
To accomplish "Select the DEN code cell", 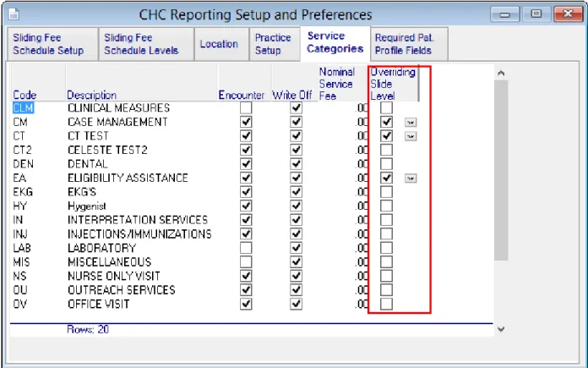I will (24, 164).
